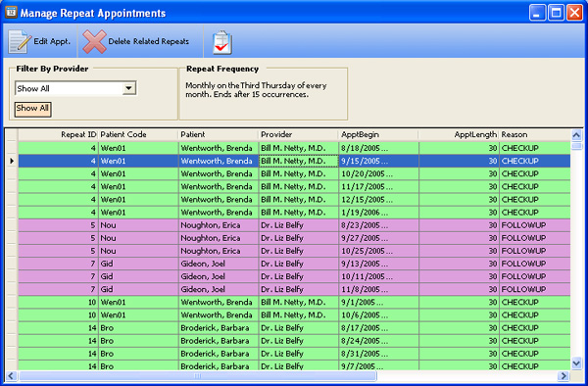
Task: Click the clipboard checkmark toolbar icon
Action: (222, 42)
